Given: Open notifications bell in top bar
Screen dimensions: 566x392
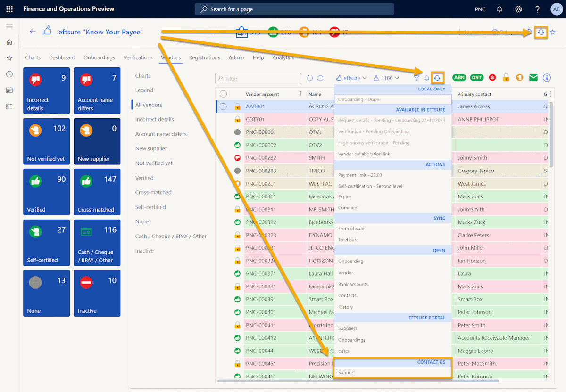Looking at the screenshot, I should pyautogui.click(x=499, y=9).
